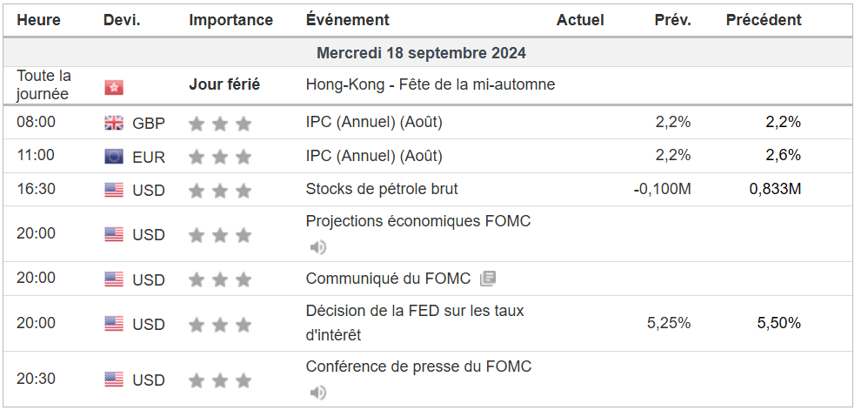Click the document icon beside Communiqué du FOMC

pos(488,279)
